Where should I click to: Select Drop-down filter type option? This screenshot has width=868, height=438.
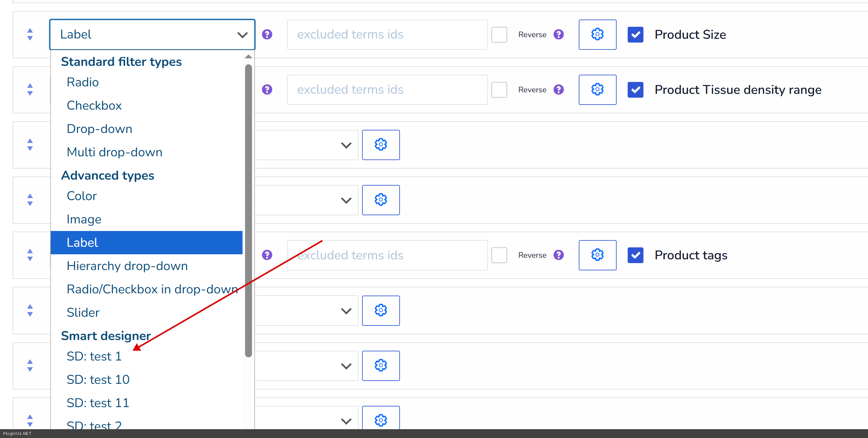point(99,129)
